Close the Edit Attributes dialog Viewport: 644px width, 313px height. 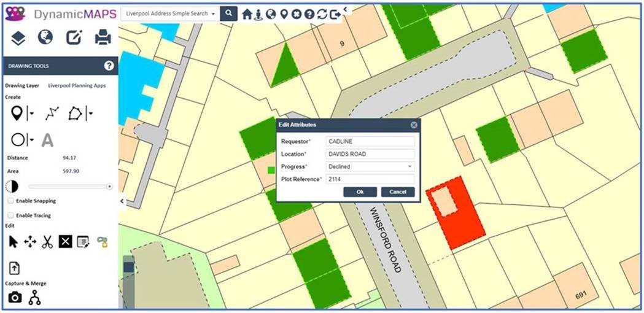(x=414, y=125)
